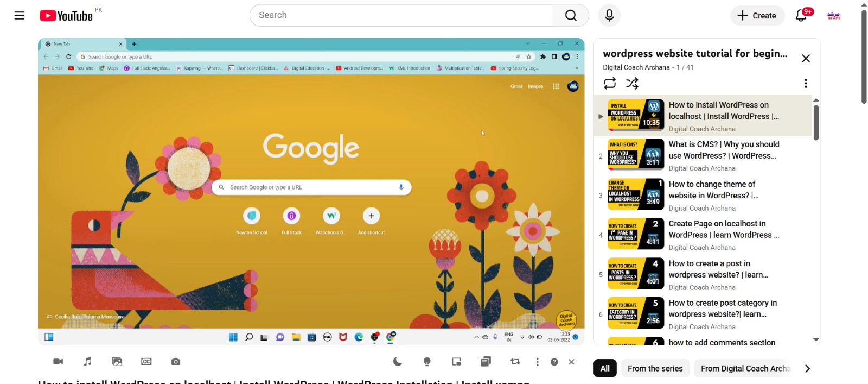This screenshot has width=868, height=384.
Task: Toggle shuffle playlist icon
Action: tap(633, 83)
